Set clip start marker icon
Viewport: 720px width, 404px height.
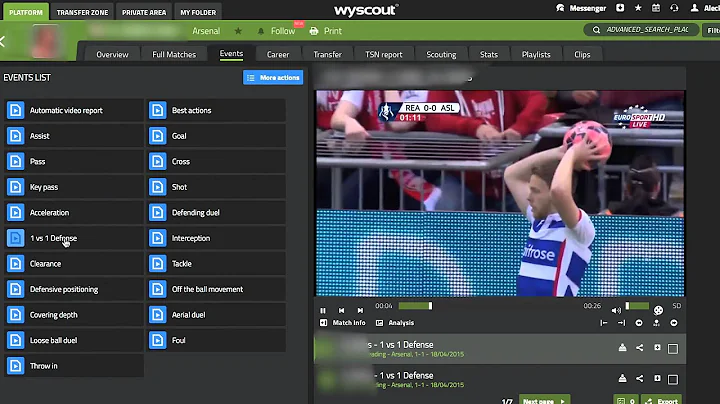click(603, 323)
